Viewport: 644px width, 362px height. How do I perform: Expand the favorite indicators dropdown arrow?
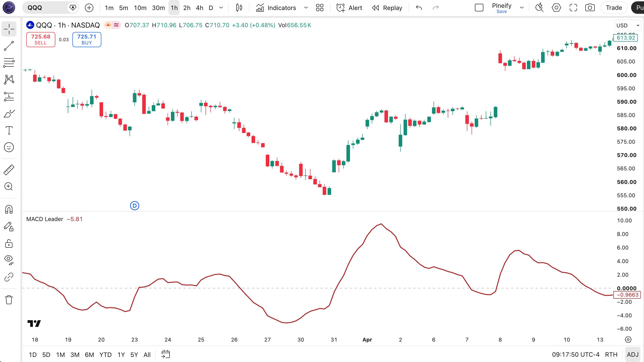point(306,8)
